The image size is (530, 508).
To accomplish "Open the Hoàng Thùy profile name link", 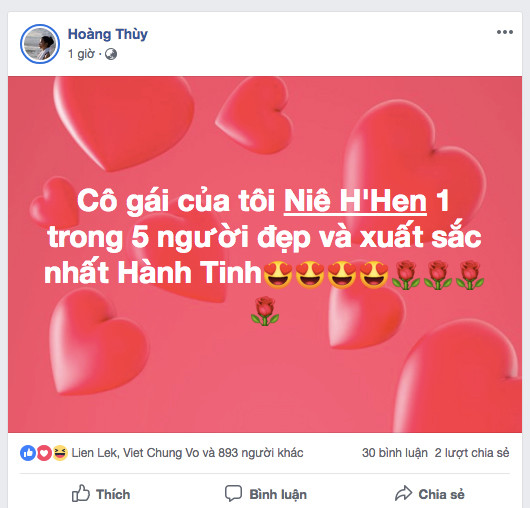I will [x=107, y=34].
